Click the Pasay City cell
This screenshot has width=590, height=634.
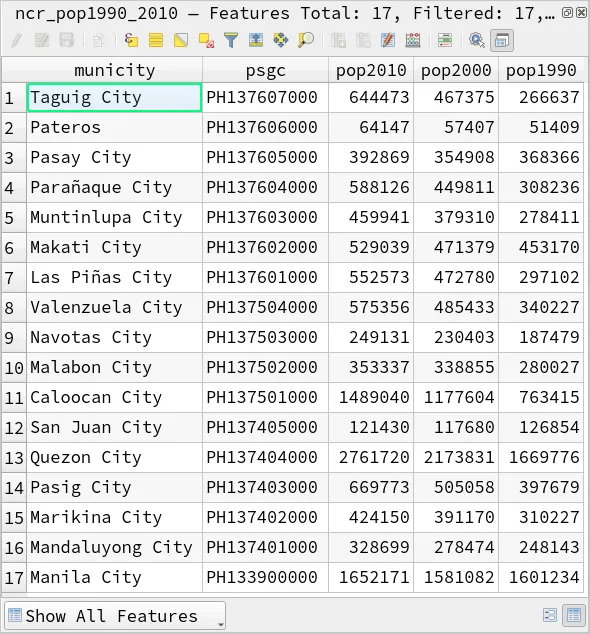click(114, 157)
